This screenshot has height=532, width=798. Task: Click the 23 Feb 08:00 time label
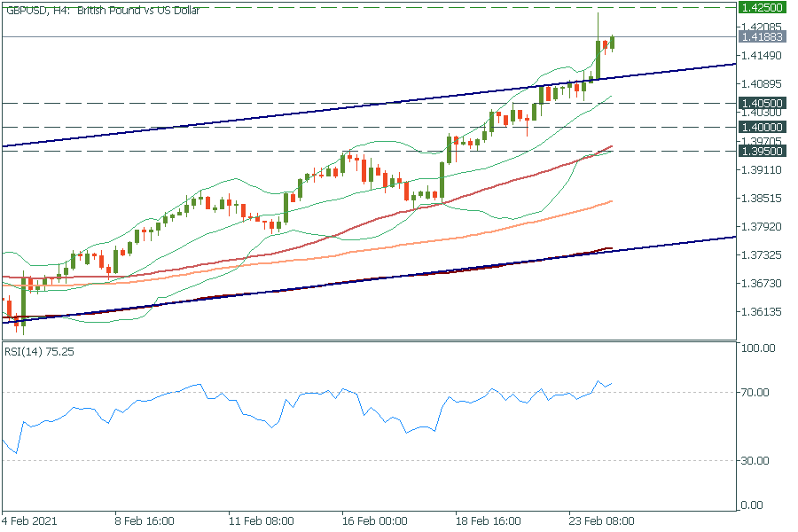tap(601, 521)
